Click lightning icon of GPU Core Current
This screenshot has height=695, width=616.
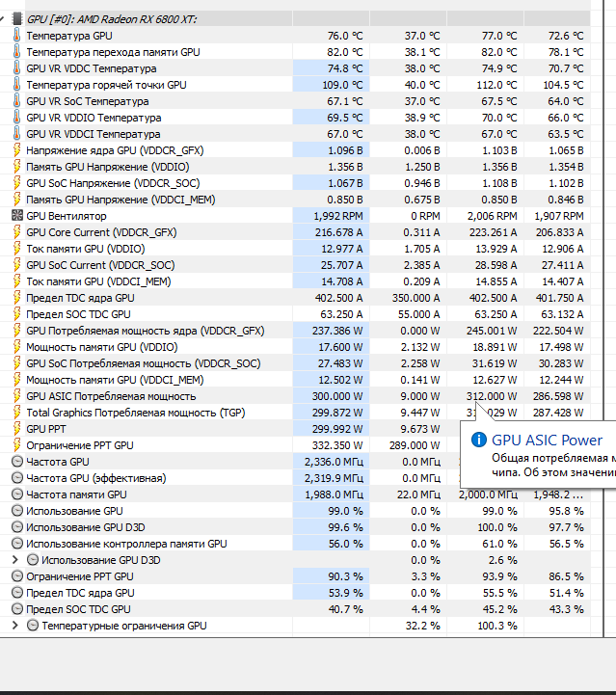pyautogui.click(x=16, y=232)
